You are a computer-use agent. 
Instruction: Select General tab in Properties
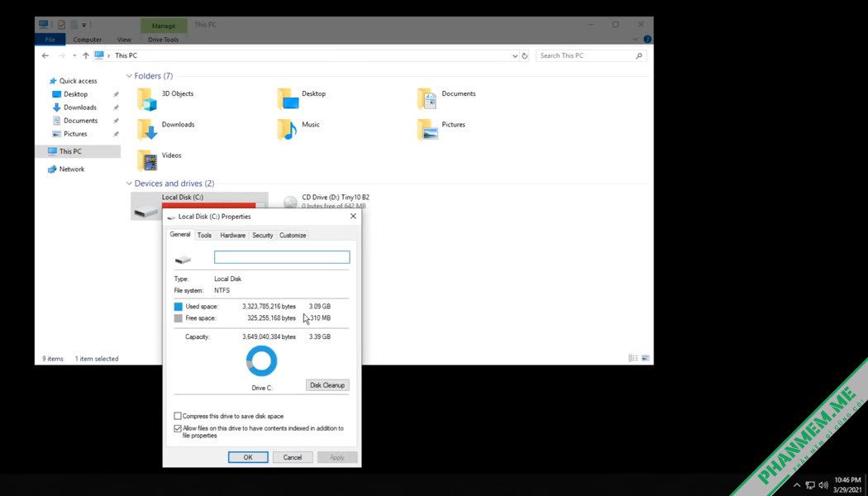180,234
